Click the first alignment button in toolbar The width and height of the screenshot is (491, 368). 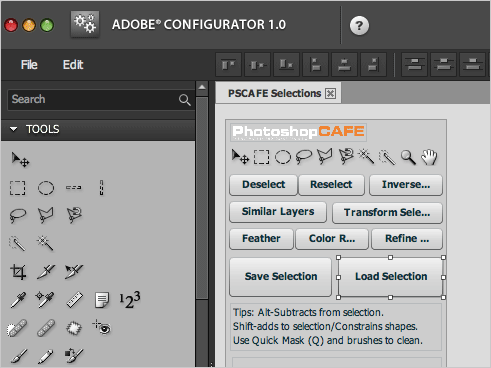[x=228, y=65]
